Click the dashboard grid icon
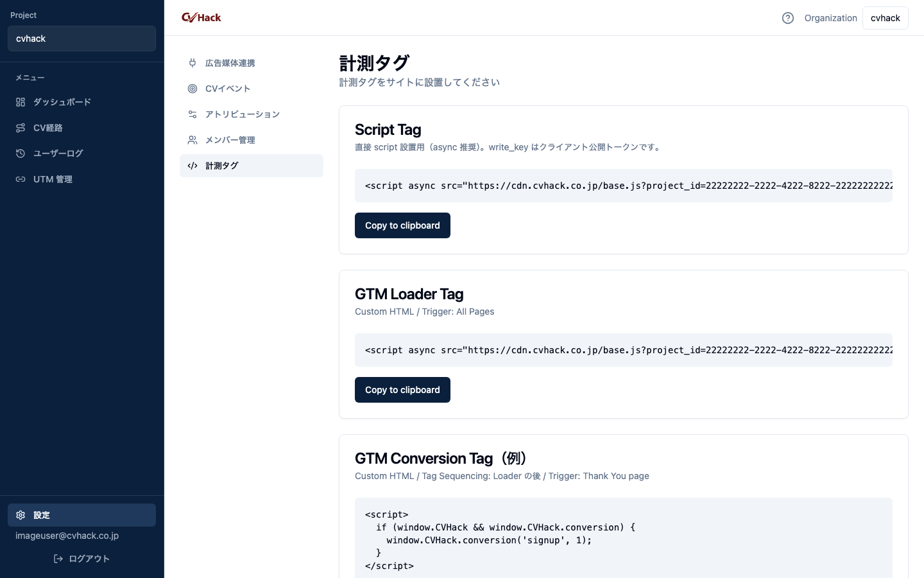 click(x=21, y=102)
